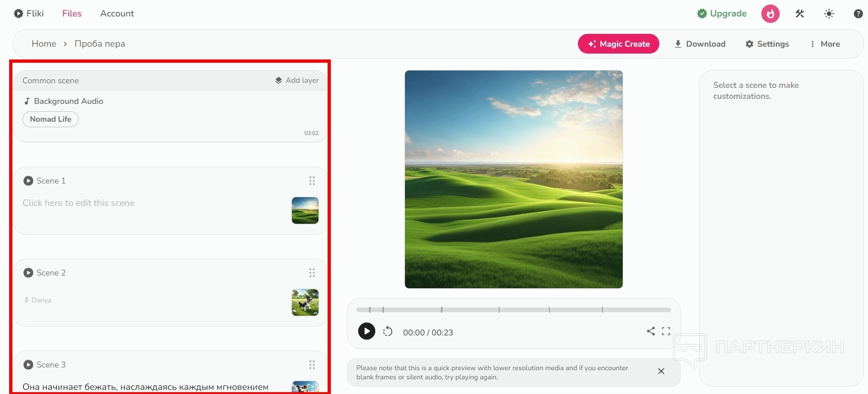Go to Home breadcrumb
The width and height of the screenshot is (868, 394).
44,44
